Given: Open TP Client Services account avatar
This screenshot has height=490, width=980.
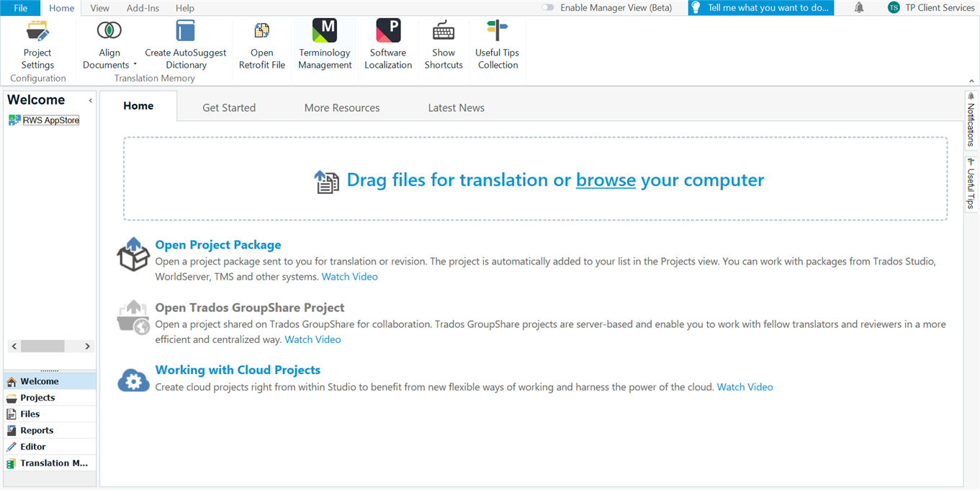Looking at the screenshot, I should 894,8.
